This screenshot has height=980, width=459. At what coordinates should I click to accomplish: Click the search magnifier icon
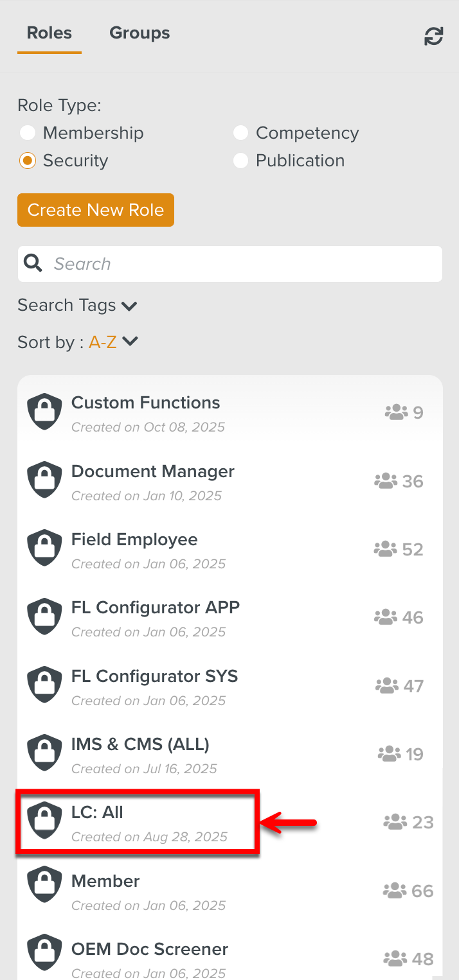click(33, 263)
